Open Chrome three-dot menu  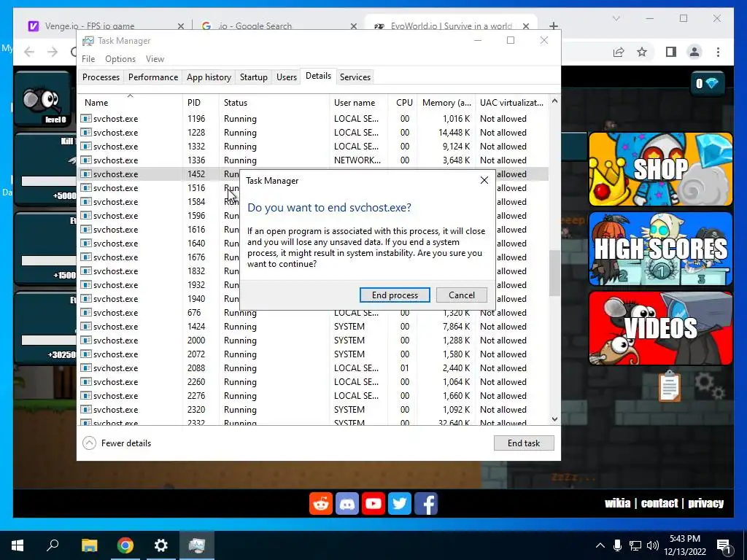point(718,52)
